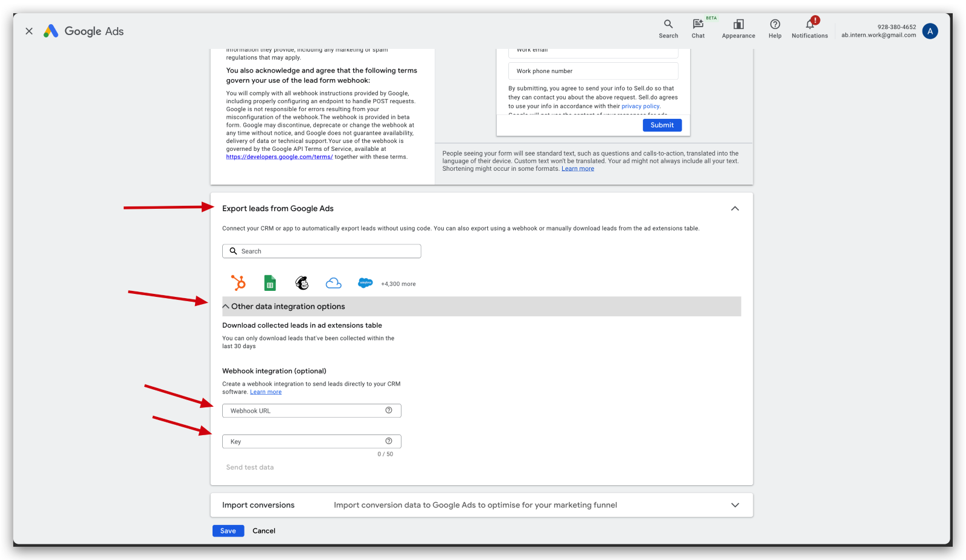966x560 pixels.
Task: Select the Google Sheets integration icon
Action: tap(270, 283)
